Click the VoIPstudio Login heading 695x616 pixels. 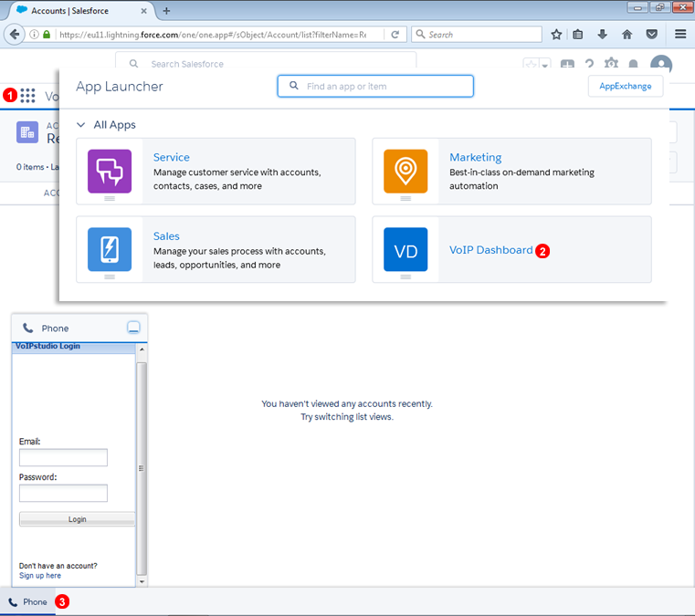point(47,346)
